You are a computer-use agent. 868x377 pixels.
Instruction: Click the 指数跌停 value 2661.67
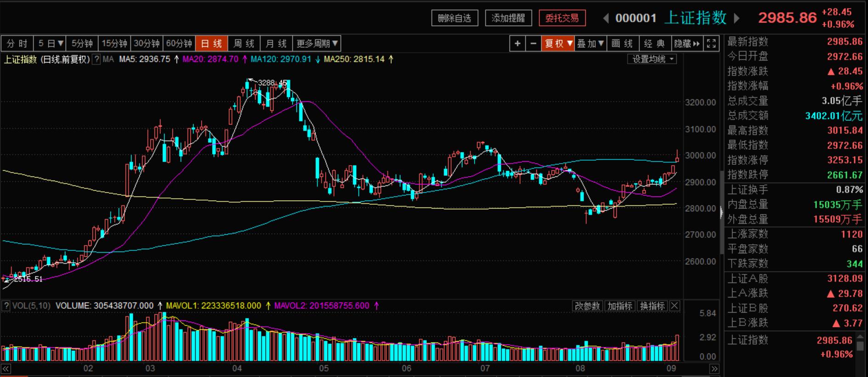click(x=845, y=175)
